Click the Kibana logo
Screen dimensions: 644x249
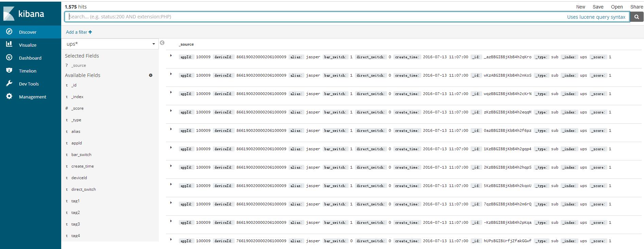click(24, 14)
